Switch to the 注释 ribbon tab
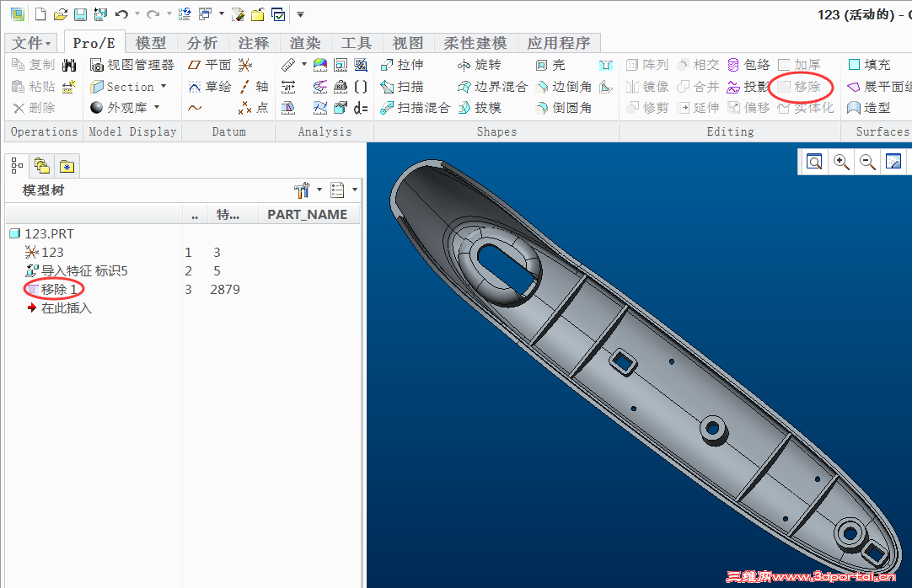This screenshot has width=912, height=588. 253,43
